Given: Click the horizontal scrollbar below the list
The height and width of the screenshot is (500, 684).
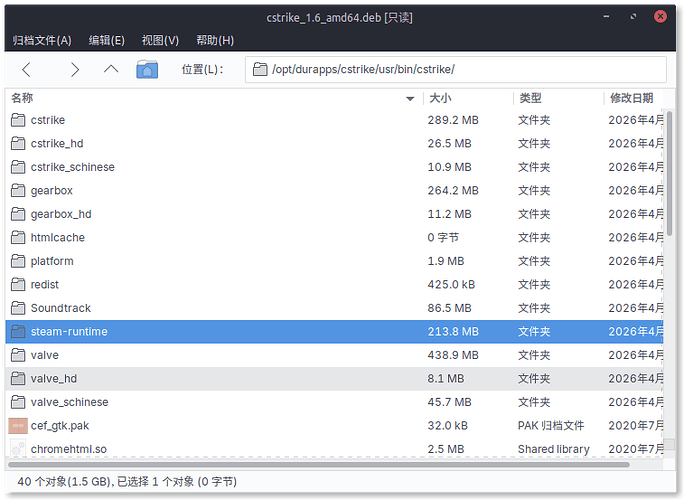Looking at the screenshot, I should tap(318, 465).
